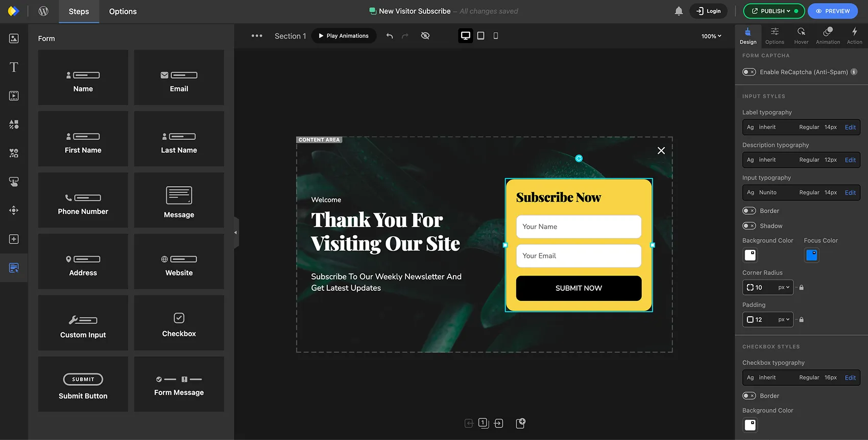Screen dimensions: 868x440
Task: Open the three-dots menu beside Section 1
Action: coord(257,36)
